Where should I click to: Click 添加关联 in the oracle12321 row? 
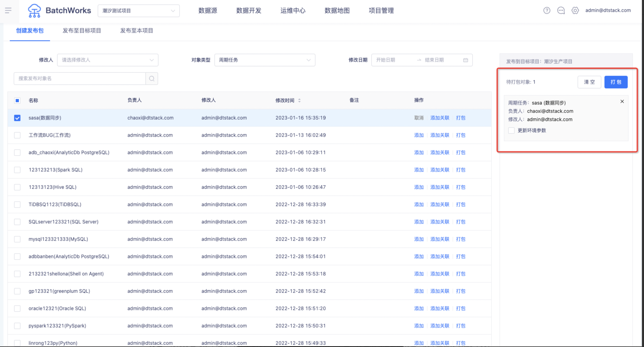click(440, 308)
